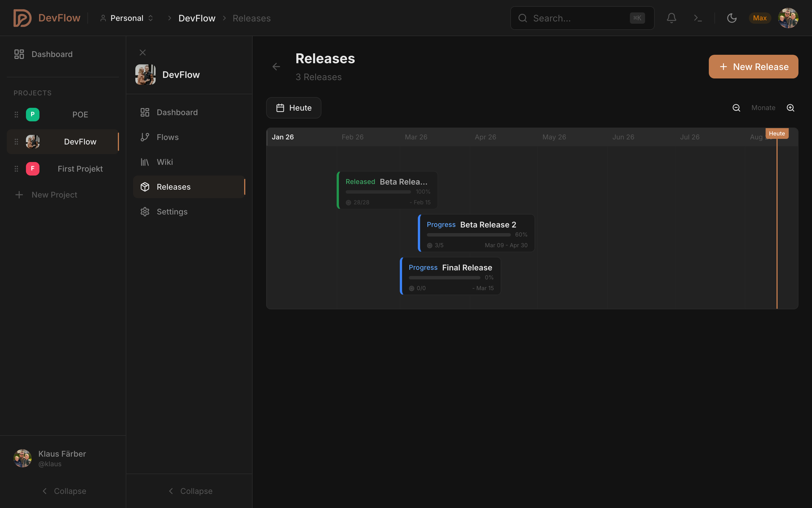Screen dimensions: 812x508
Task: Go back with the arrow icon
Action: click(x=276, y=67)
